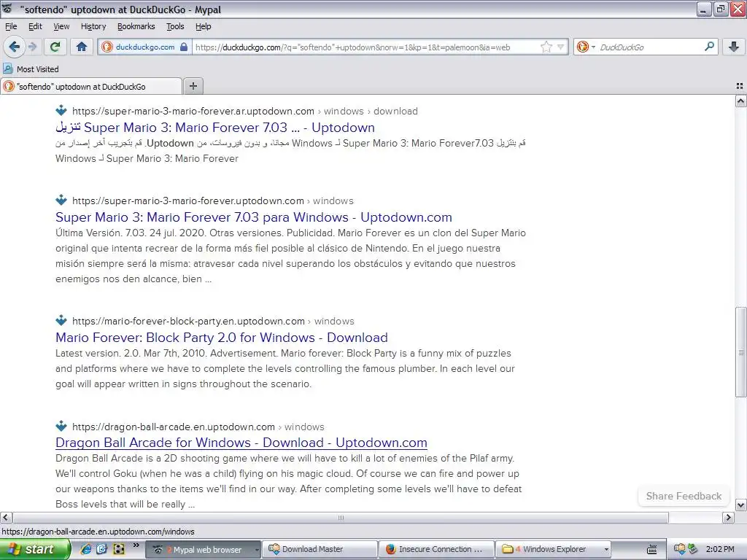Click the Download Master system tray icon
The height and width of the screenshot is (560, 747).
click(679, 549)
